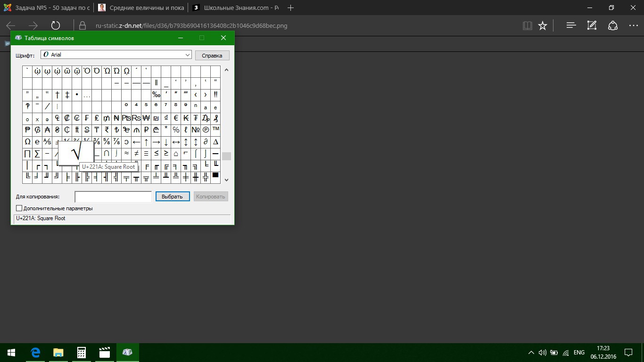644x362 pixels.
Task: Go back in the Edge browser
Action: [x=11, y=26]
